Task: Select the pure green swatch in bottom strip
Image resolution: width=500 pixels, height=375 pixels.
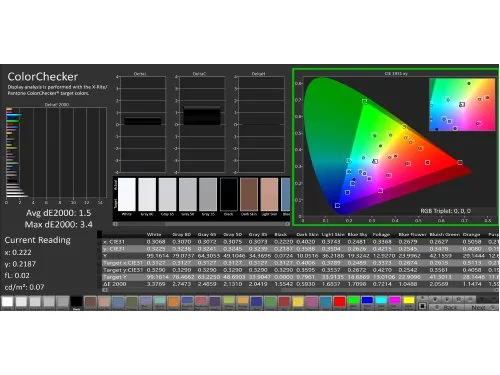Action: coord(353,301)
